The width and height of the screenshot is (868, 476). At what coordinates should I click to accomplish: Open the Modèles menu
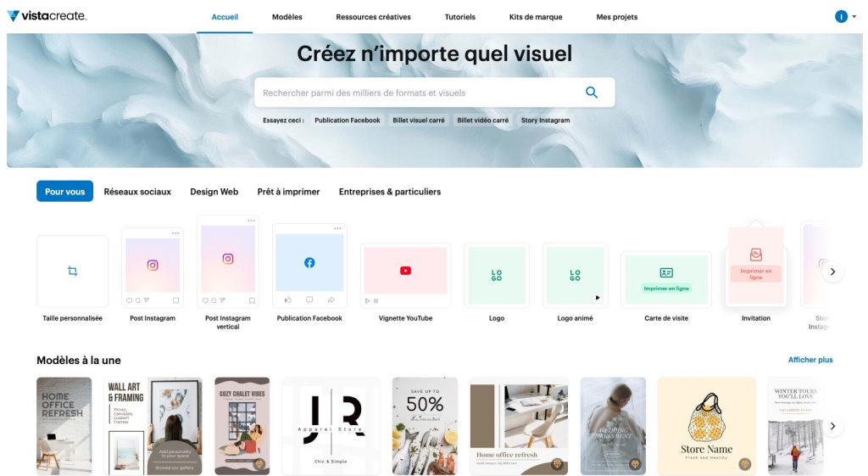tap(287, 17)
